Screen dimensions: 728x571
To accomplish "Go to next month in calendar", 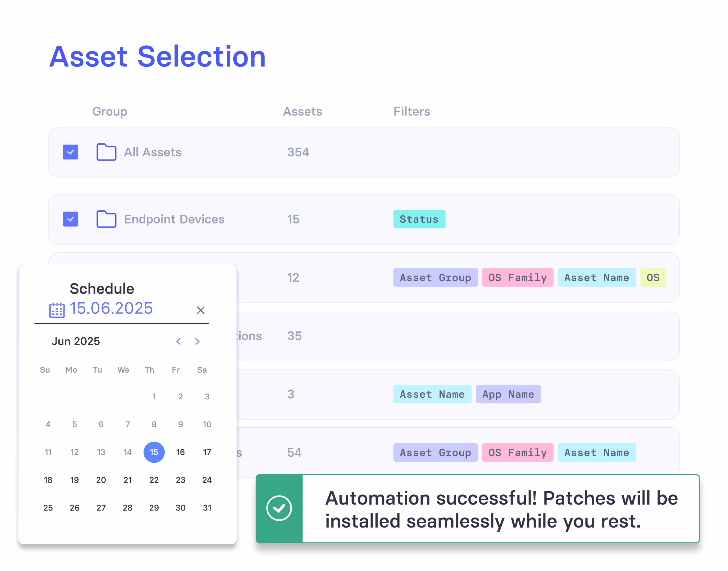I will (198, 341).
